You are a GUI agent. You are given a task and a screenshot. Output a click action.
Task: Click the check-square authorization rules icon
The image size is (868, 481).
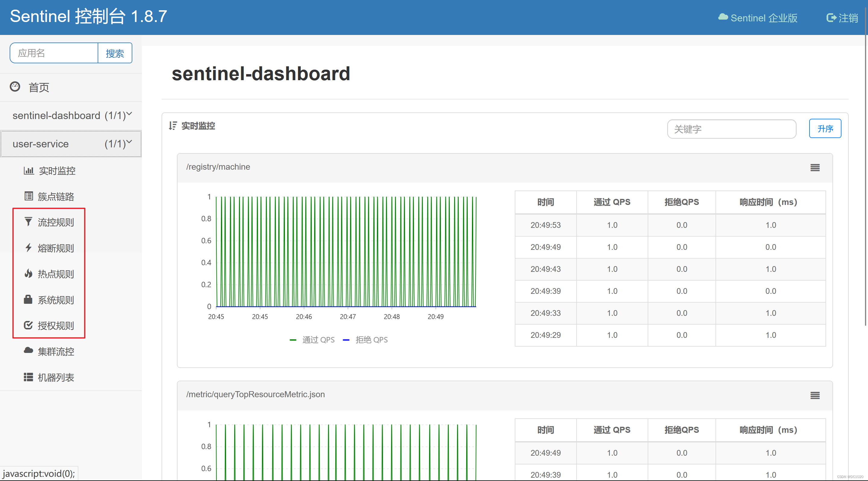28,325
